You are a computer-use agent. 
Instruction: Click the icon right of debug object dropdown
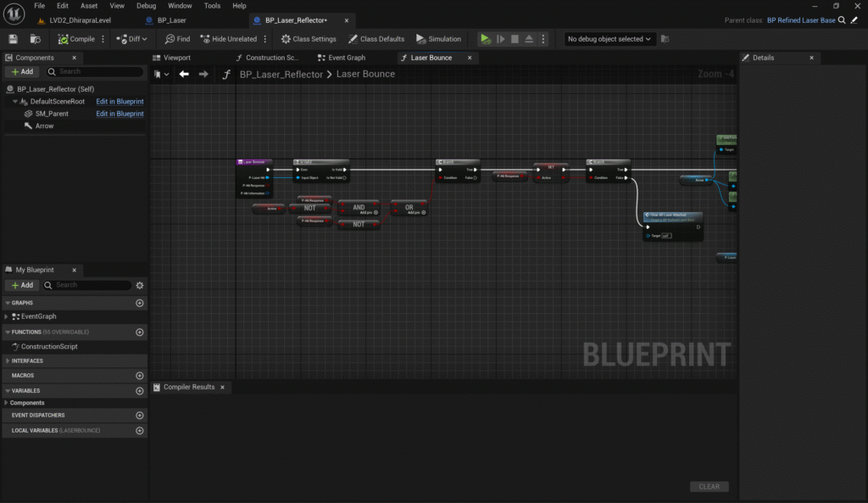665,39
